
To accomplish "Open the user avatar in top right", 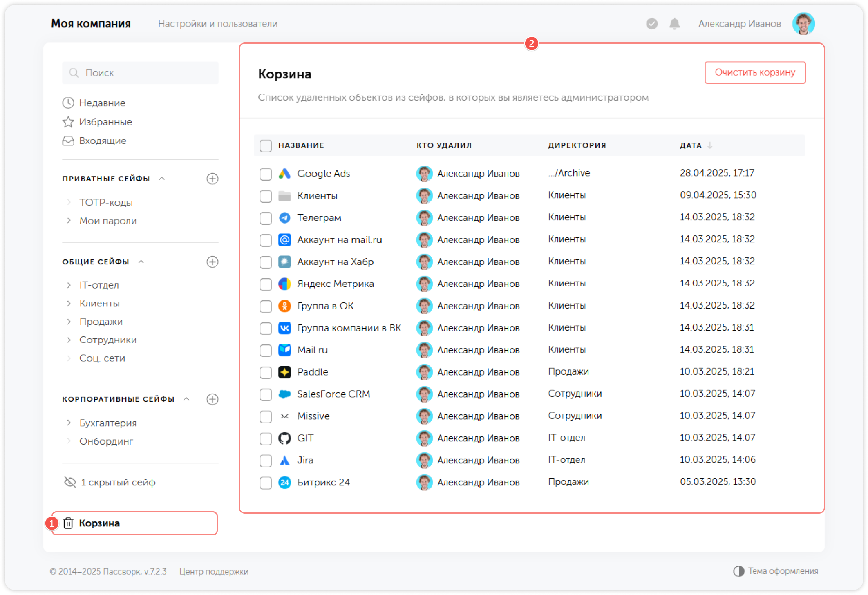I will click(803, 24).
